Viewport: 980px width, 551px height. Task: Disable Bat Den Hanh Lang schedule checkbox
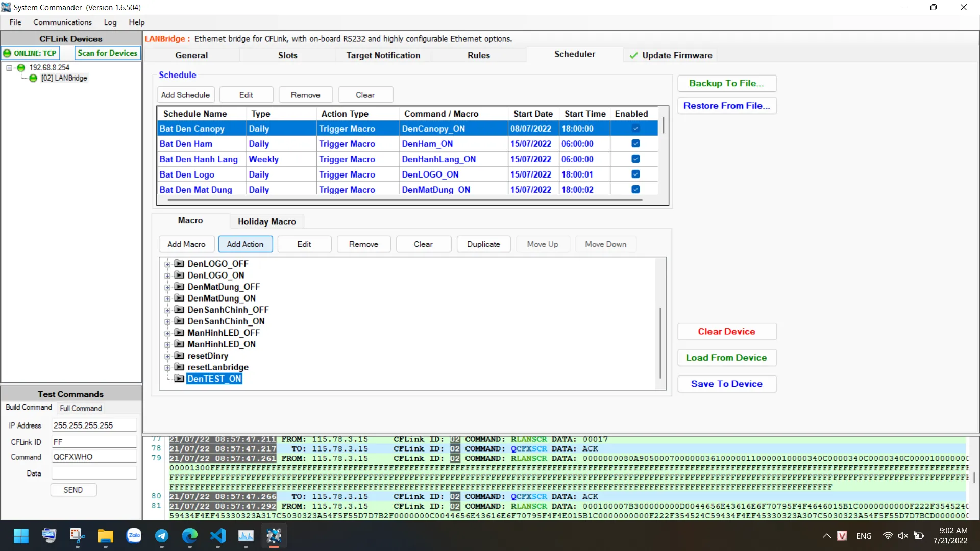tap(635, 159)
